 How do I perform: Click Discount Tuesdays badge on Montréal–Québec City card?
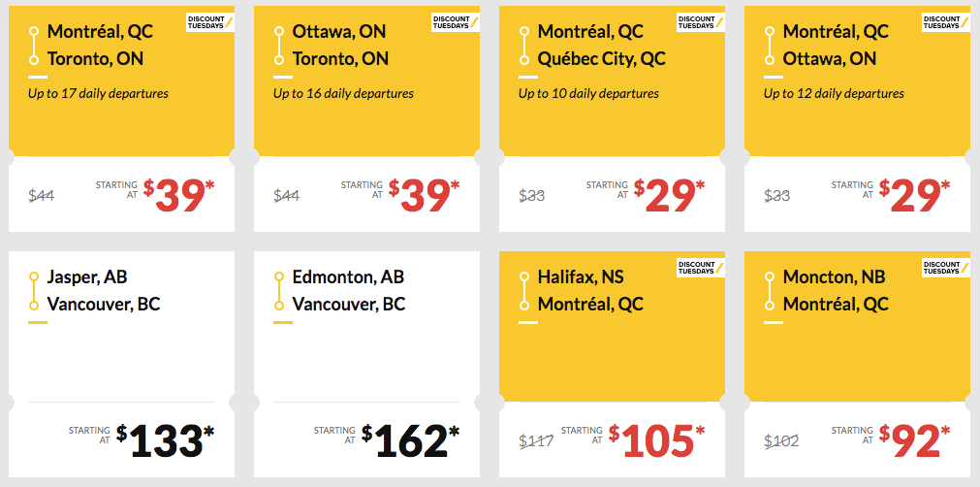tap(701, 21)
